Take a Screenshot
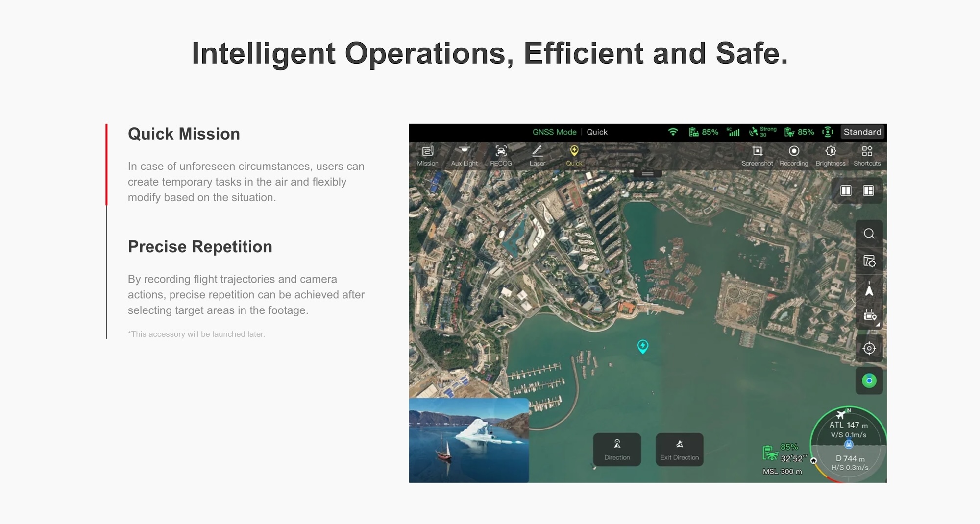 [x=757, y=156]
